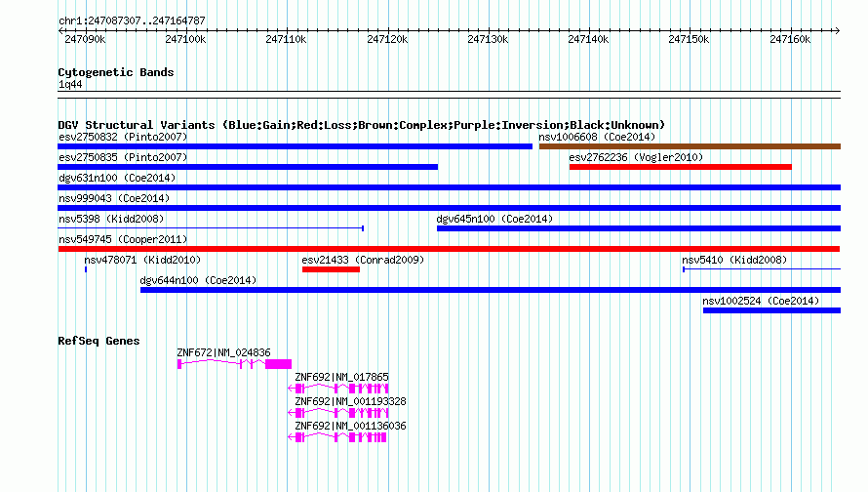Select the blue esv2750832 gain bar
868x492 pixels.
coord(296,146)
